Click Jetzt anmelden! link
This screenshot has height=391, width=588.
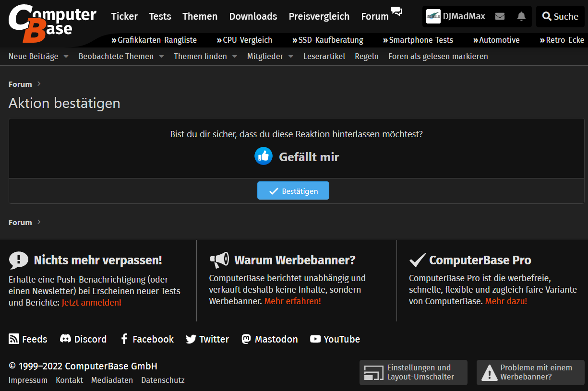92,303
